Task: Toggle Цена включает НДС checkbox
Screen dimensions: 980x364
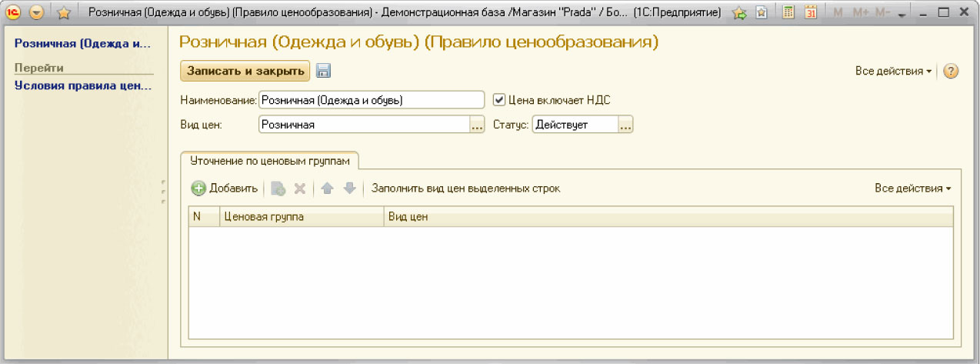Action: point(499,99)
